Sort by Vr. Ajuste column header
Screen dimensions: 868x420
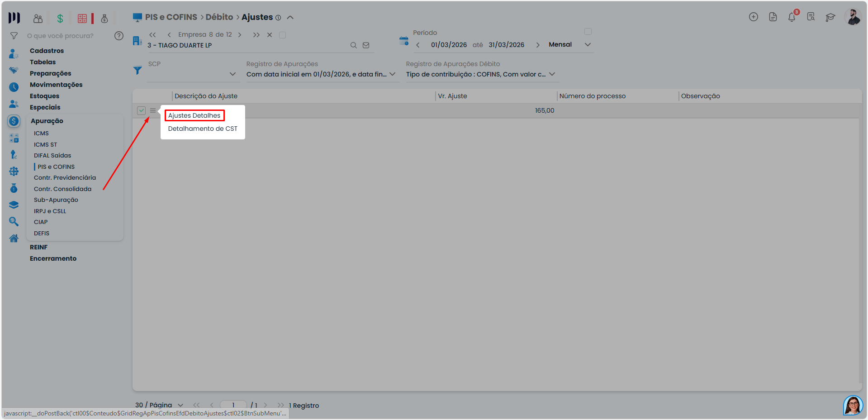(453, 96)
